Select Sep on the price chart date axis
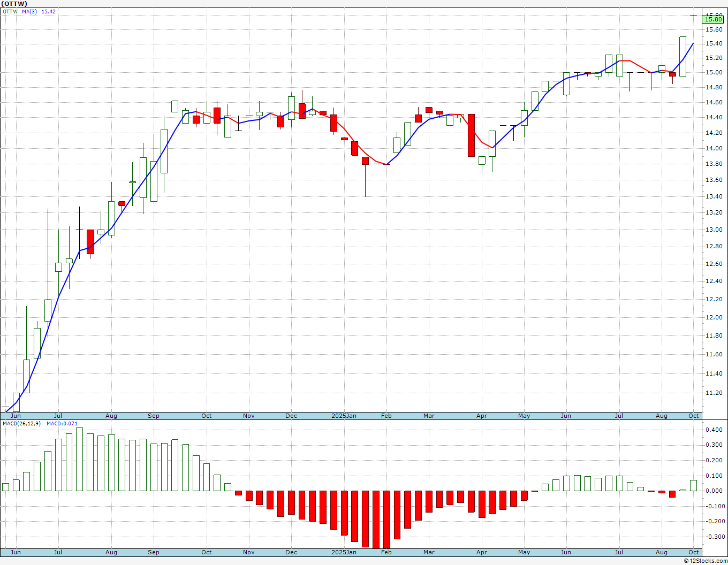728x565 pixels. click(x=153, y=416)
